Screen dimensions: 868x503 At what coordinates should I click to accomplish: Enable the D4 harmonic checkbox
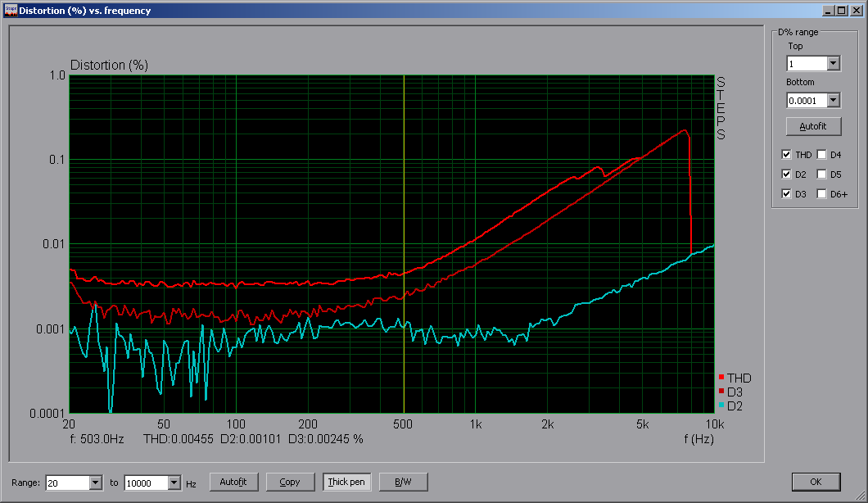[x=821, y=155]
